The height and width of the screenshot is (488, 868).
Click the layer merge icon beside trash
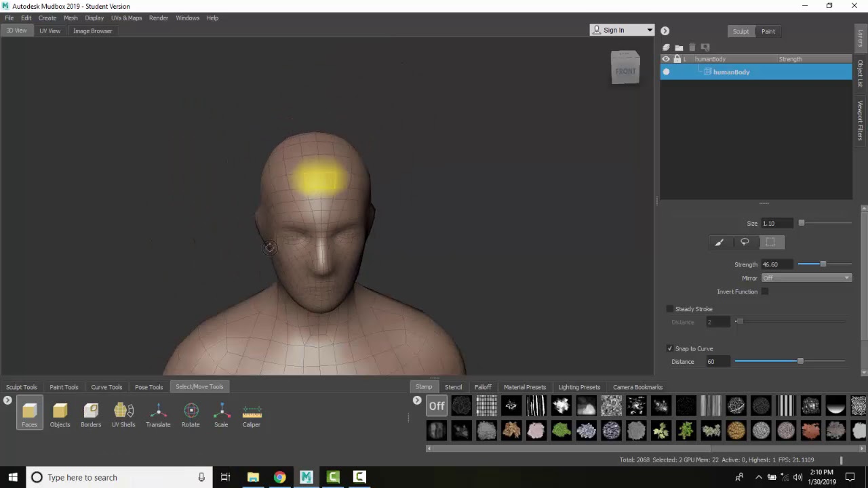[705, 47]
